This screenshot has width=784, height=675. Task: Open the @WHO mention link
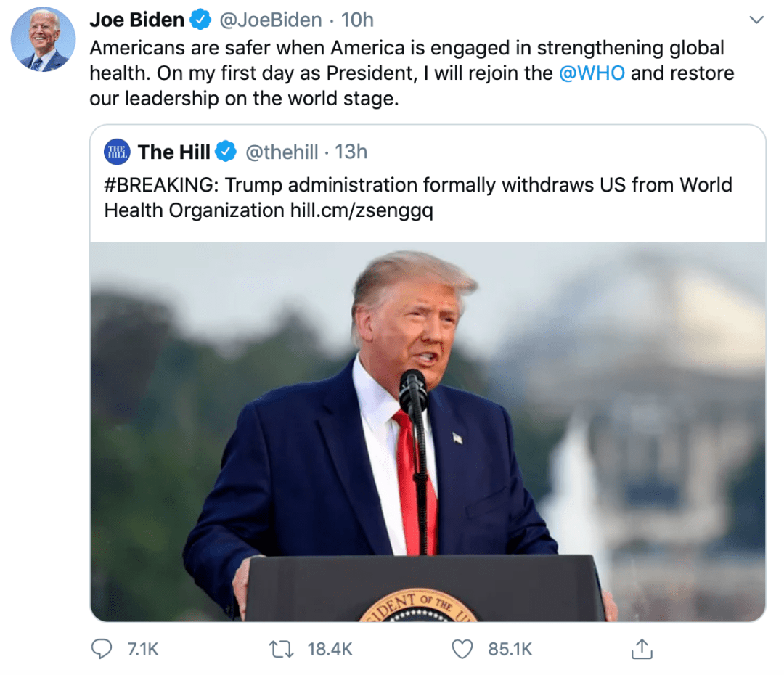pos(592,73)
